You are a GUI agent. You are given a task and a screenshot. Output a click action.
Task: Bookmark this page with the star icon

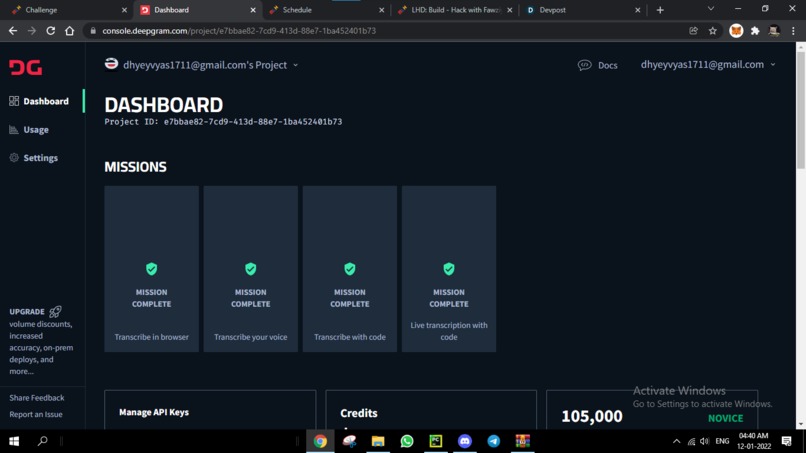pyautogui.click(x=712, y=31)
